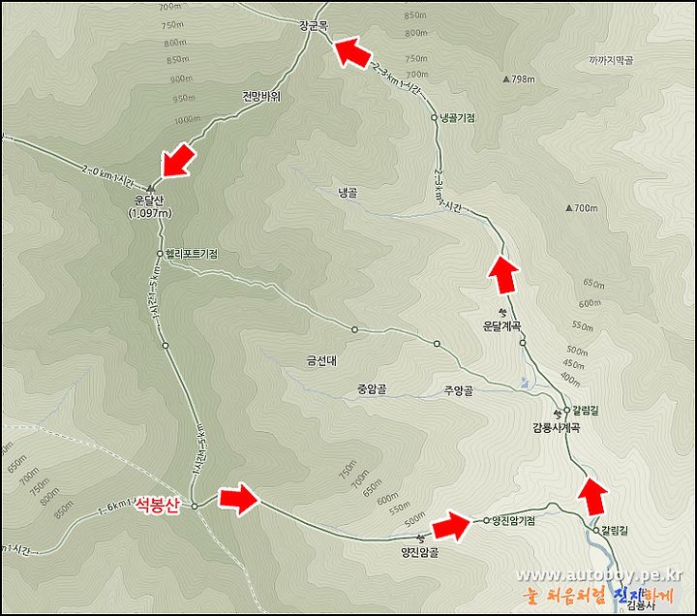Click the 금선대 place label
Viewport: 697px width, 616px height.
point(321,360)
